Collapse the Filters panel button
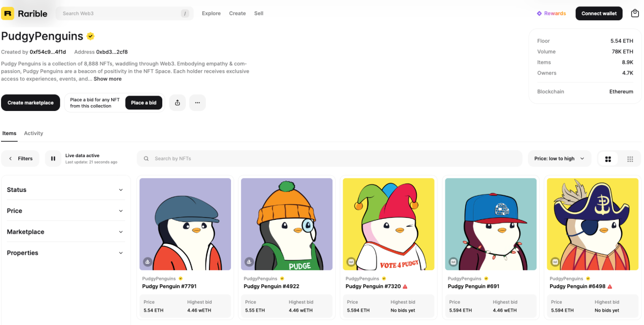 (20, 159)
